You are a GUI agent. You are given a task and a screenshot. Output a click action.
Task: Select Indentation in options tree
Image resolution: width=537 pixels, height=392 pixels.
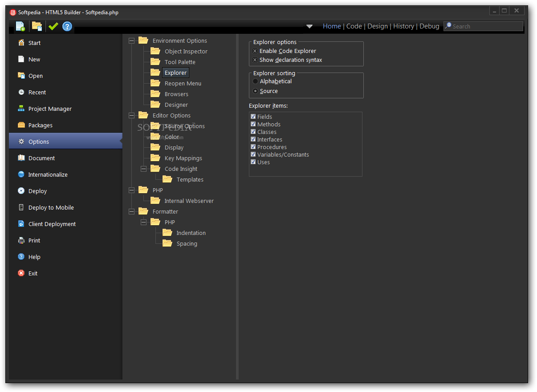click(x=191, y=233)
